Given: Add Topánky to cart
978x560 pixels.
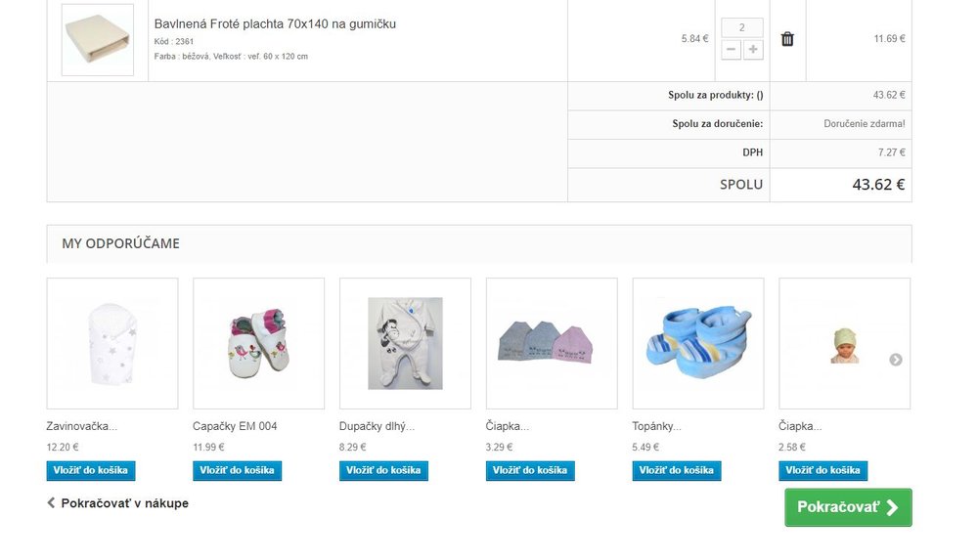Looking at the screenshot, I should point(676,470).
